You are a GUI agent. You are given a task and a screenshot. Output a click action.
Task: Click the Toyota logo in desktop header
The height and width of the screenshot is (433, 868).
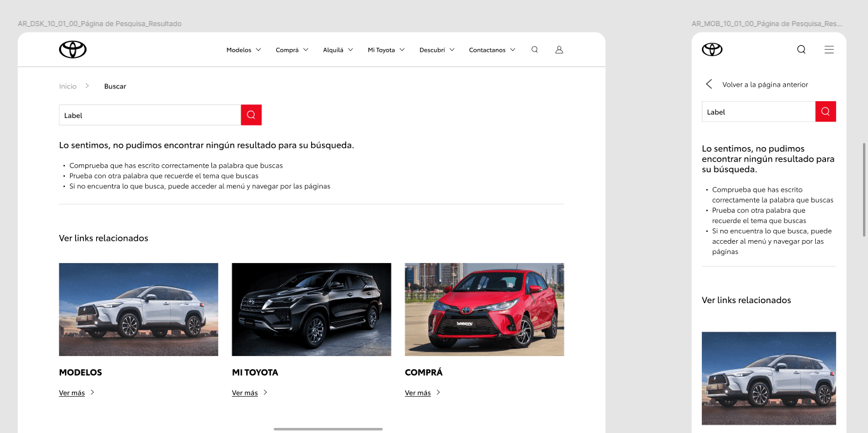[73, 50]
